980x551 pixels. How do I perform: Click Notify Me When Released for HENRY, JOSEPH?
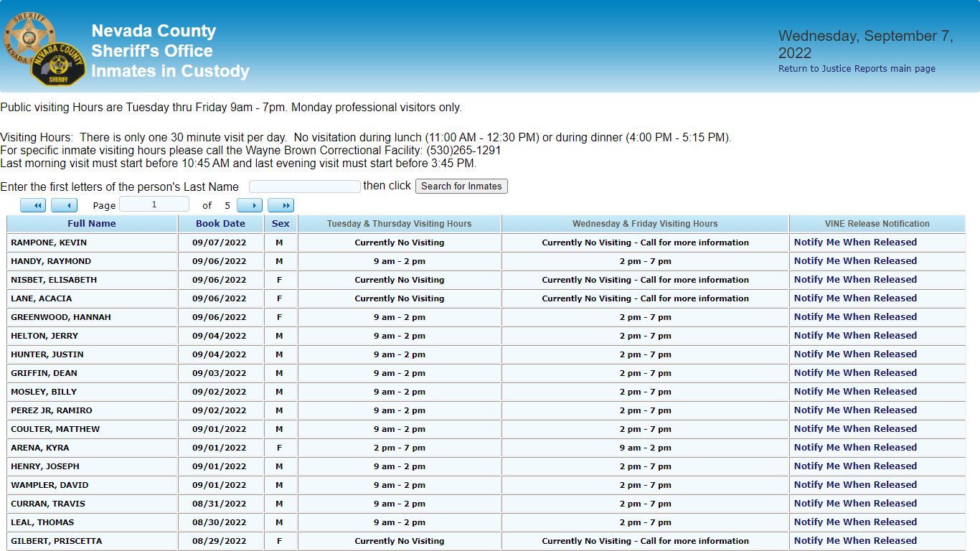tap(855, 466)
